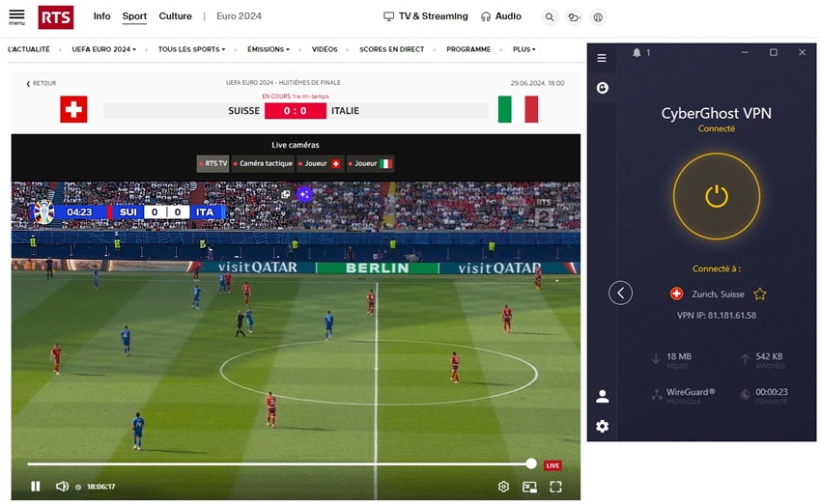Viewport: 821px width, 504px height.
Task: Click the match date 29.06.2024, 18:00
Action: tap(537, 83)
